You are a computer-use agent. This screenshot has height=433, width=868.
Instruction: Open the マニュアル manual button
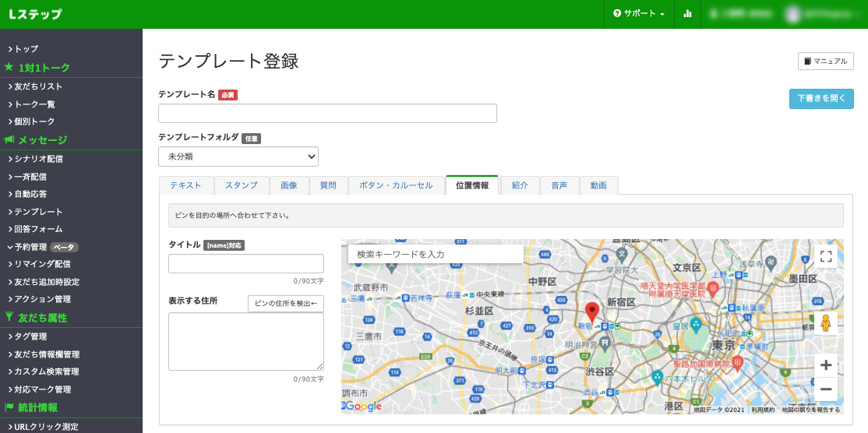(x=825, y=61)
